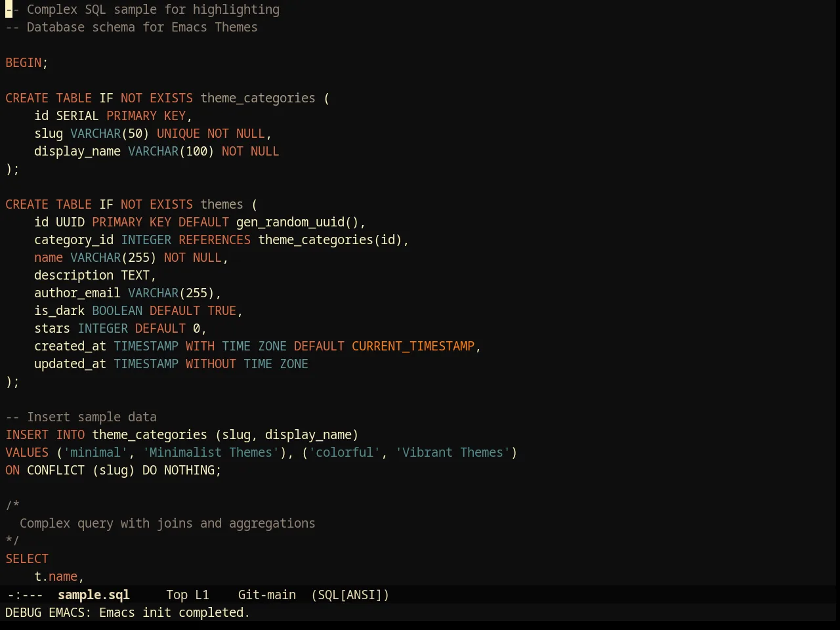The width and height of the screenshot is (840, 630).
Task: Click the string 'Minimalist Themes'
Action: [x=211, y=452]
